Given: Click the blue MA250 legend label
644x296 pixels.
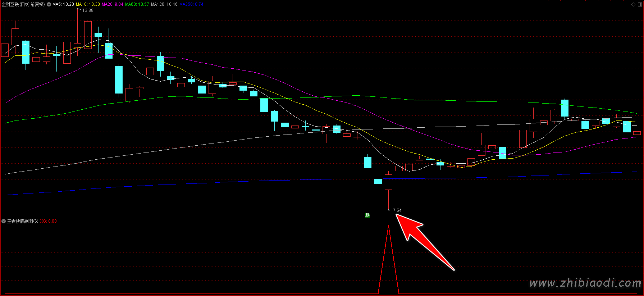Looking at the screenshot, I should [x=191, y=4].
